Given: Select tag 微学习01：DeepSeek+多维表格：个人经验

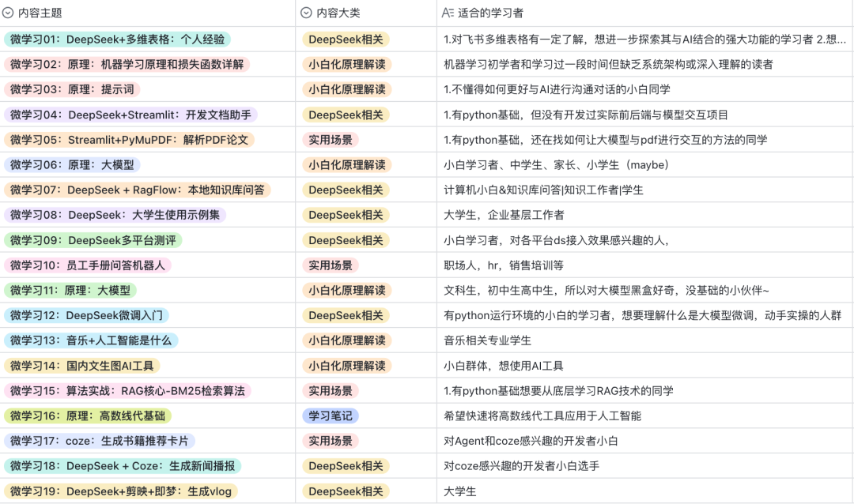Looking at the screenshot, I should click(118, 39).
